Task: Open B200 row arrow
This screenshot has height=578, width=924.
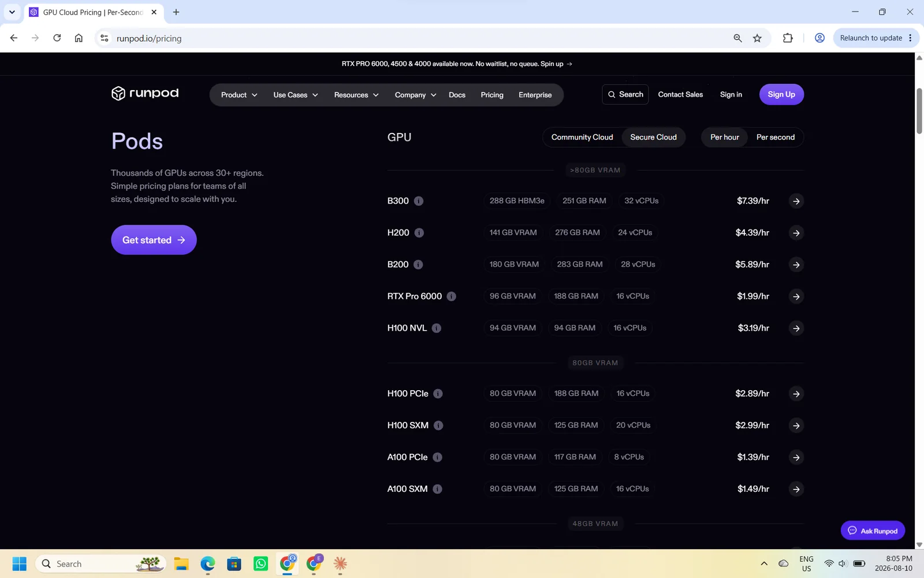Action: click(x=796, y=265)
